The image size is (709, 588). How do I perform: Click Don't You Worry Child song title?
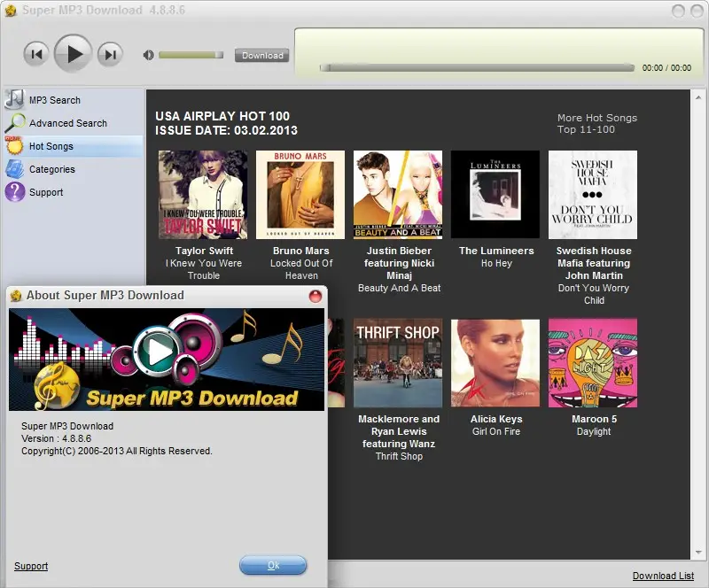(x=594, y=294)
